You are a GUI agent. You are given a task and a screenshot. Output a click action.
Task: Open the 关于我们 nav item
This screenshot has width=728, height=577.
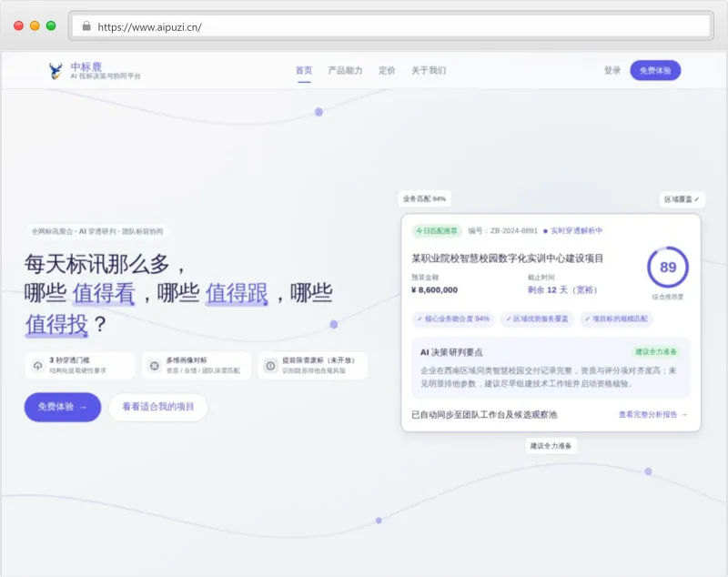(x=429, y=71)
